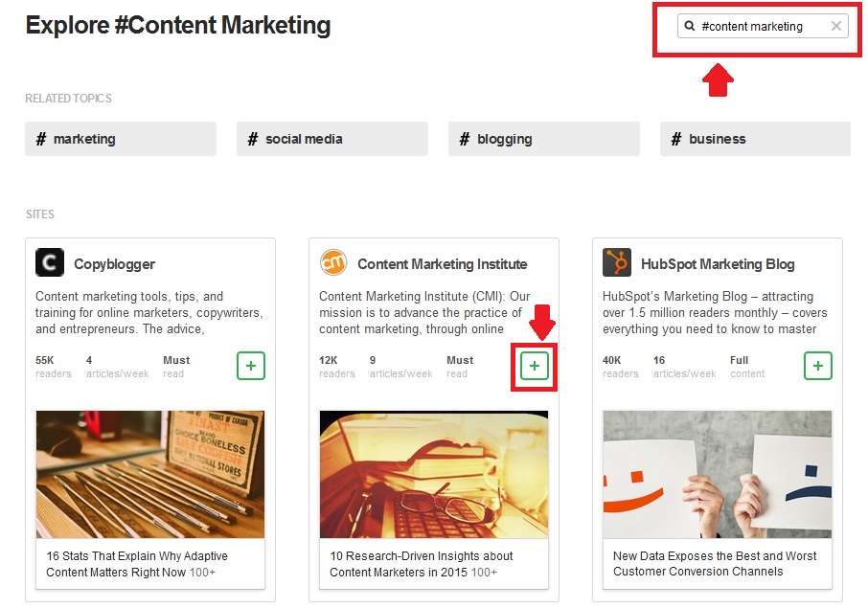The width and height of the screenshot is (868, 608).
Task: Follow HubSpot Marketing Blog with plus button
Action: click(x=817, y=366)
